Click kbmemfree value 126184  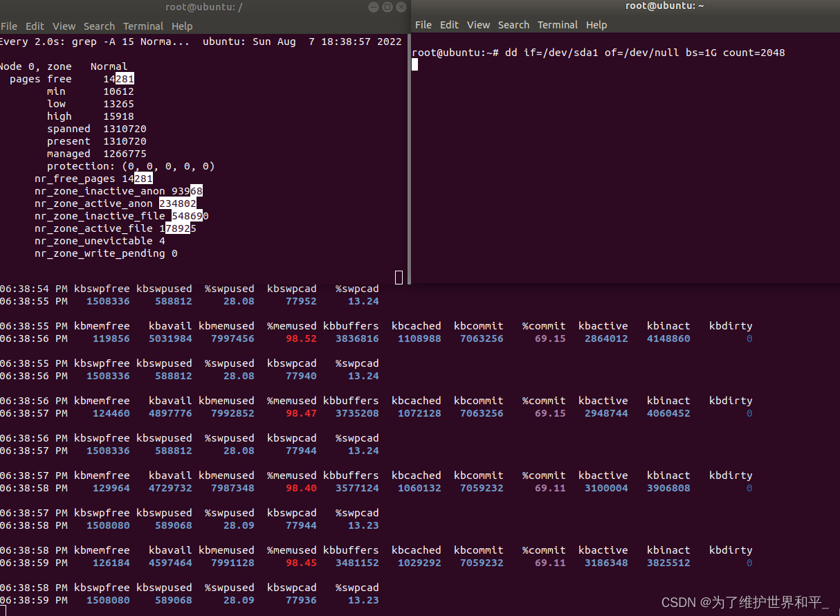[x=111, y=563]
